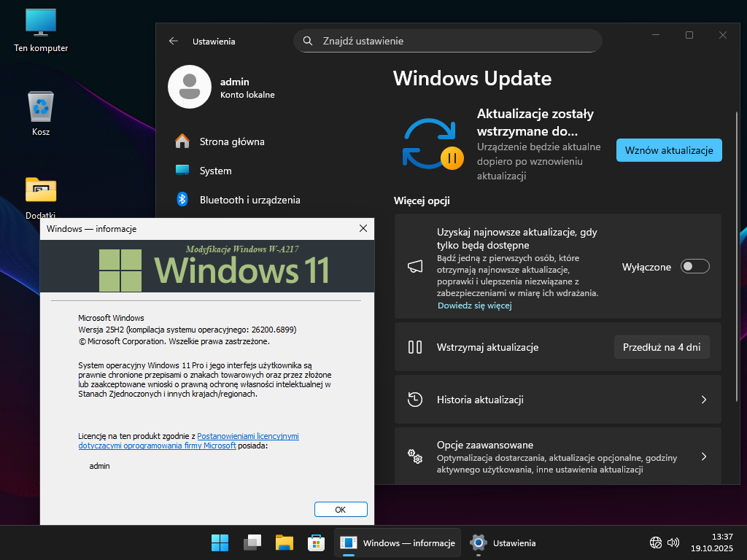
Task: Open File Explorer from the taskbar
Action: tap(284, 542)
